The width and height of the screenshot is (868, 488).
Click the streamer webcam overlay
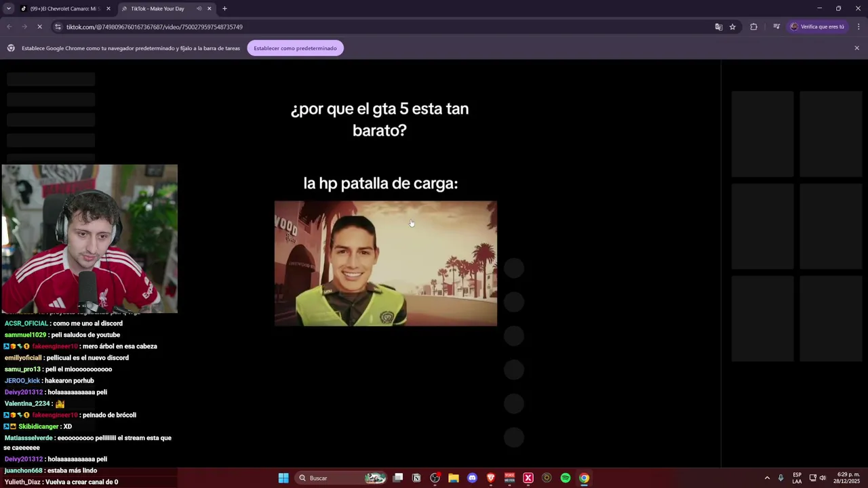tap(90, 239)
